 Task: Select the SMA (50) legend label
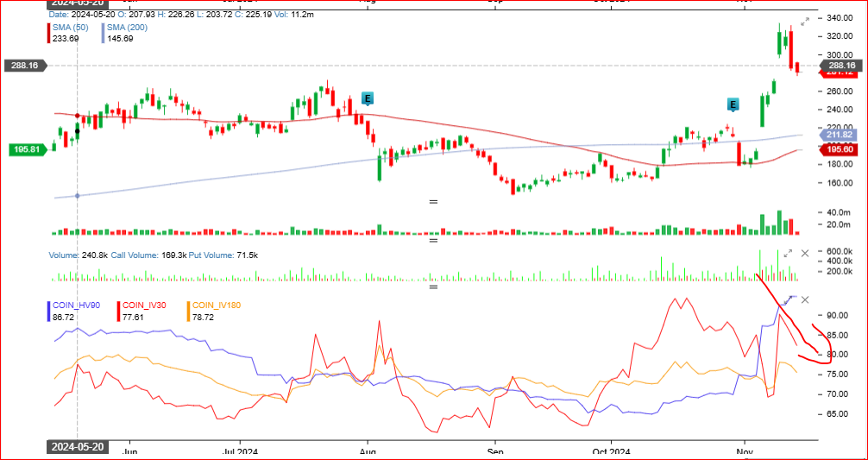(70, 27)
